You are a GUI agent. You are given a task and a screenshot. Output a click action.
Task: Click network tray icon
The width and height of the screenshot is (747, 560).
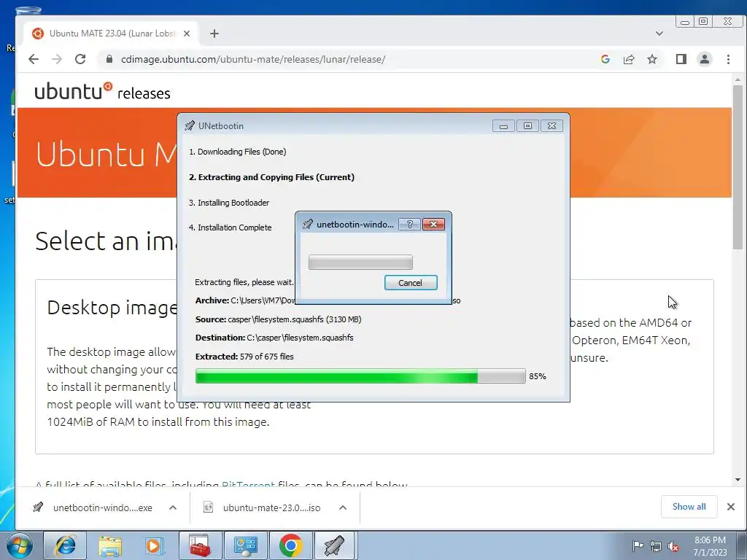656,546
